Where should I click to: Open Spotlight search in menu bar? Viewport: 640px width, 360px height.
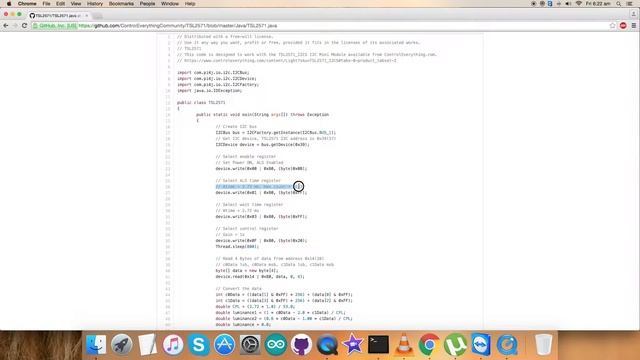(x=619, y=4)
